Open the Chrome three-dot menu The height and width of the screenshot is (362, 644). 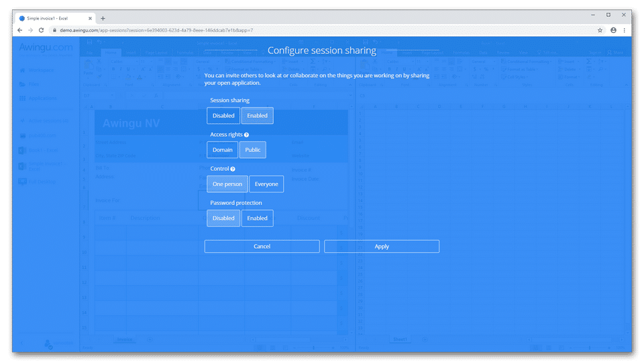coord(625,30)
